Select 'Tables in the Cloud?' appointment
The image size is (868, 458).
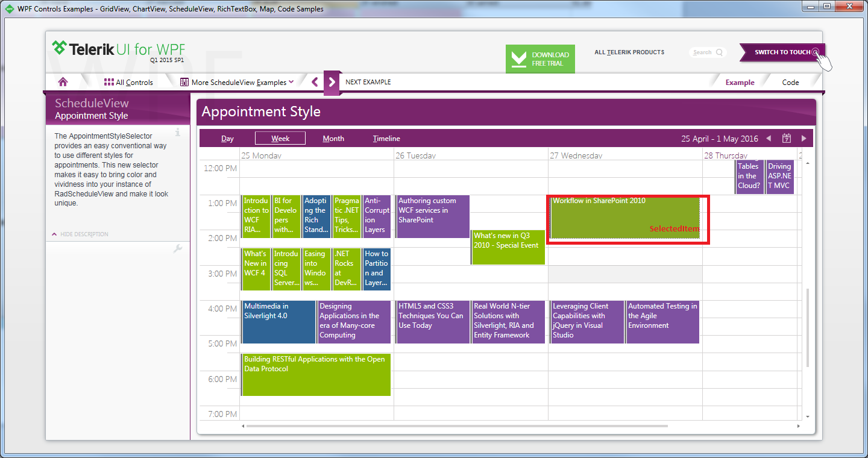749,177
